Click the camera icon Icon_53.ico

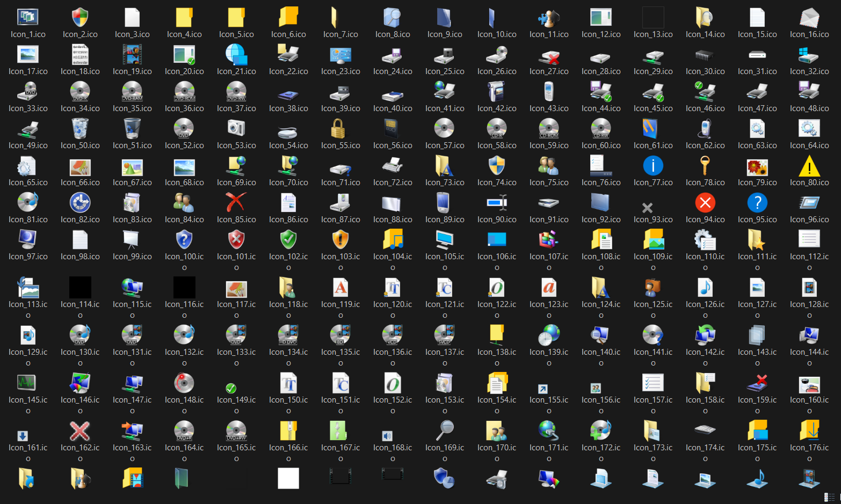coord(236,129)
